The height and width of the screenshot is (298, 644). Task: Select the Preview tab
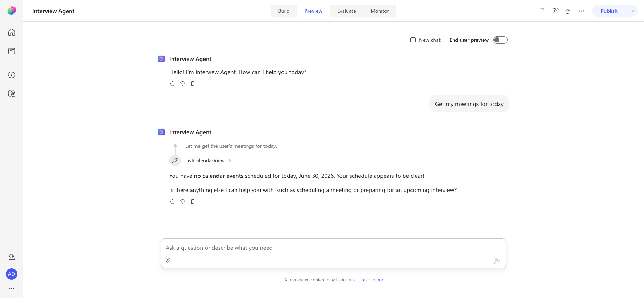[313, 11]
